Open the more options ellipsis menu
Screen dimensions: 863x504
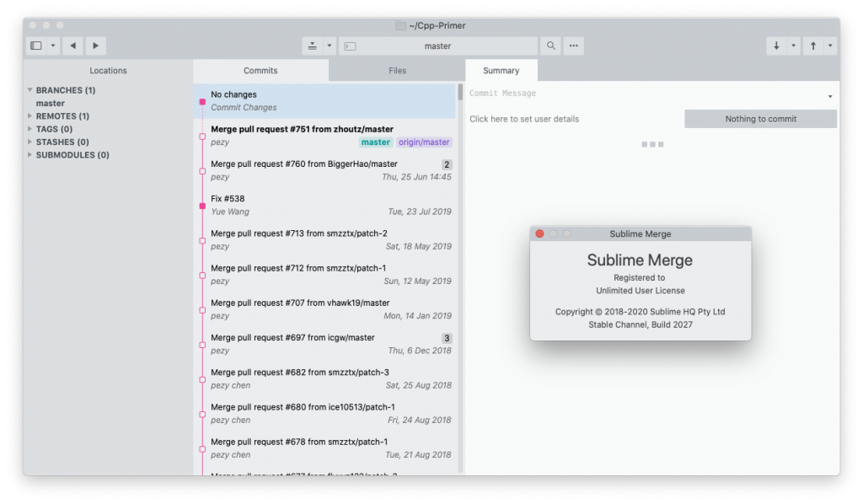pyautogui.click(x=573, y=46)
